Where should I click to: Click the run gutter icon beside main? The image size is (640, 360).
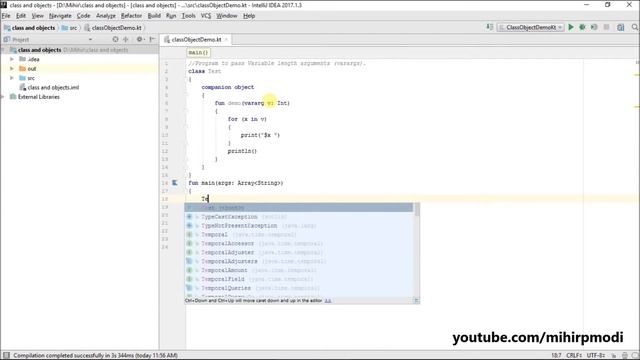174,183
